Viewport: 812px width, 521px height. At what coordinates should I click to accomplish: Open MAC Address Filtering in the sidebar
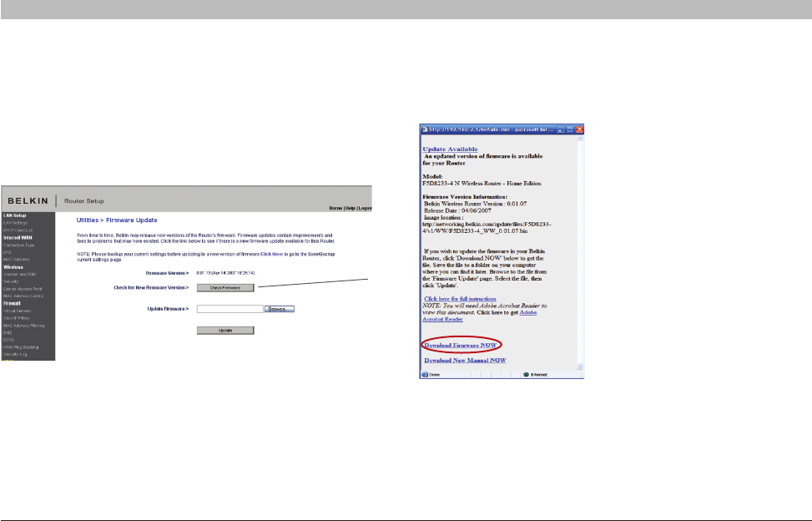click(24, 326)
